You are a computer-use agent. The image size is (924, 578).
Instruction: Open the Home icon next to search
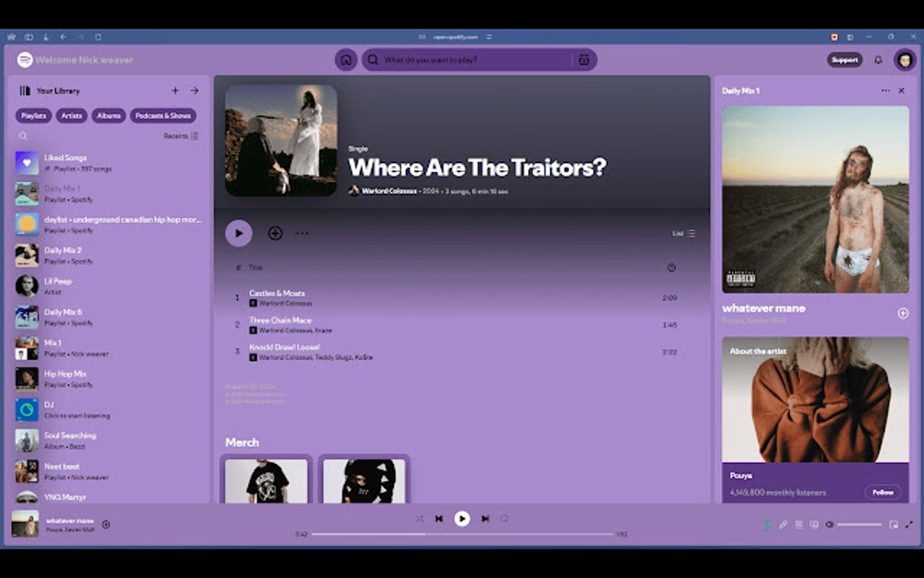344,60
